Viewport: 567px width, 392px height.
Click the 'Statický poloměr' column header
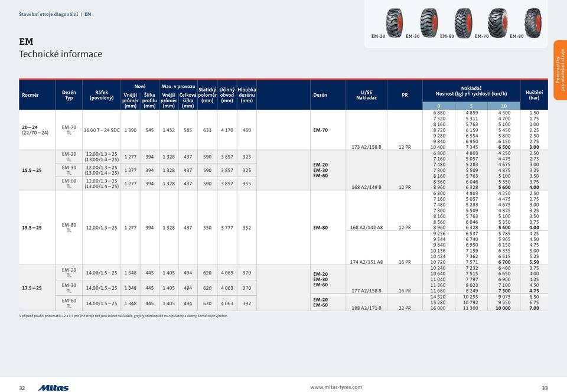click(207, 95)
